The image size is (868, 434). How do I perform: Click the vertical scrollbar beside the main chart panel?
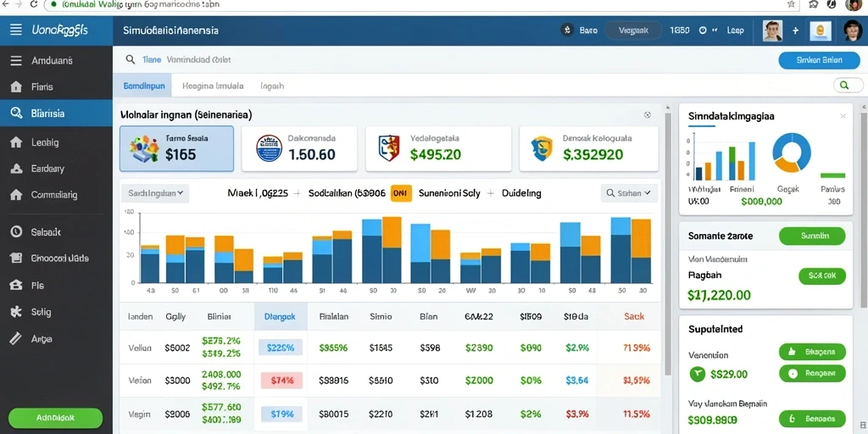tap(668, 243)
